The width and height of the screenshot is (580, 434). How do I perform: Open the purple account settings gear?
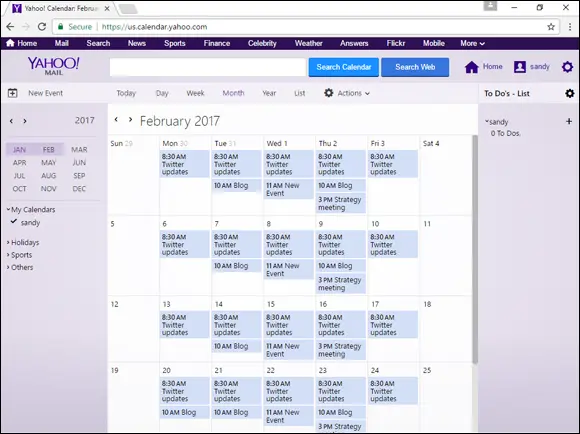tap(567, 67)
